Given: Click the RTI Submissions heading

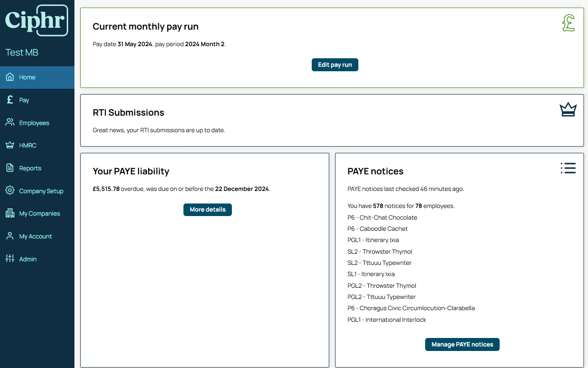Looking at the screenshot, I should (128, 113).
